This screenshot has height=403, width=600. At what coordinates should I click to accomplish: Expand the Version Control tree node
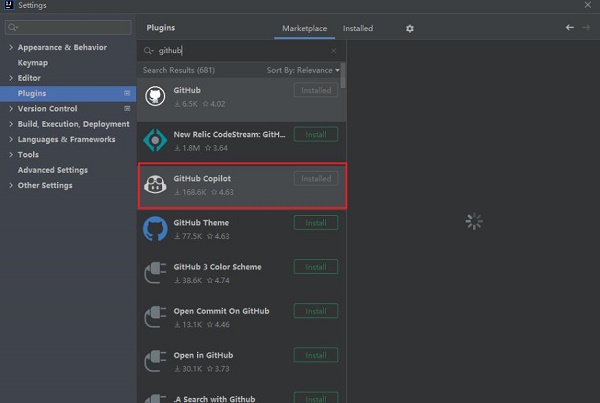[11, 108]
